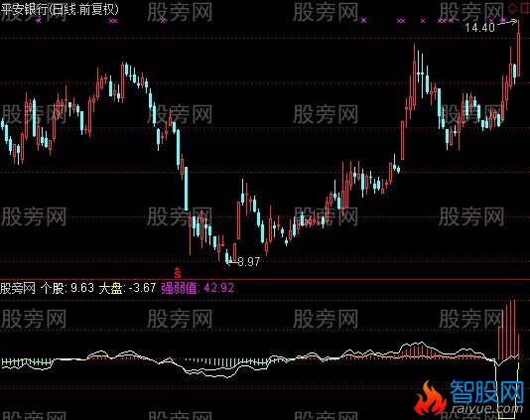Click the 股旁网 indicator name label

point(18,289)
